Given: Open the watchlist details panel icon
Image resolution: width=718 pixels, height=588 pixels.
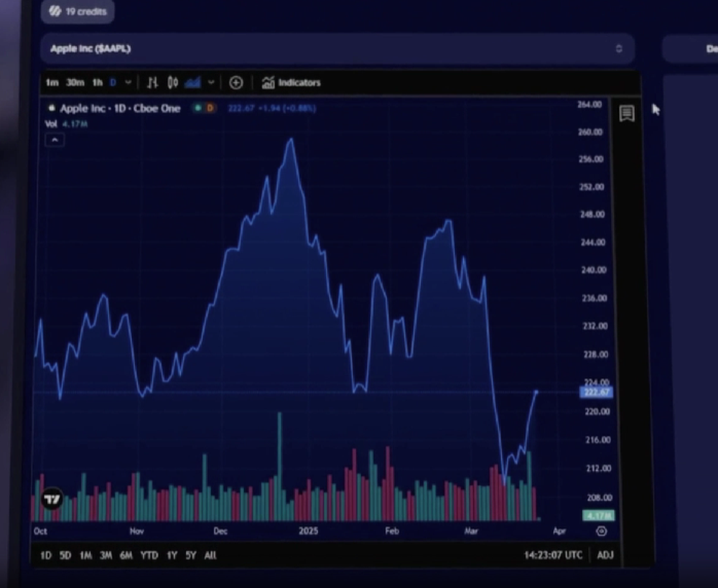Looking at the screenshot, I should pos(627,113).
